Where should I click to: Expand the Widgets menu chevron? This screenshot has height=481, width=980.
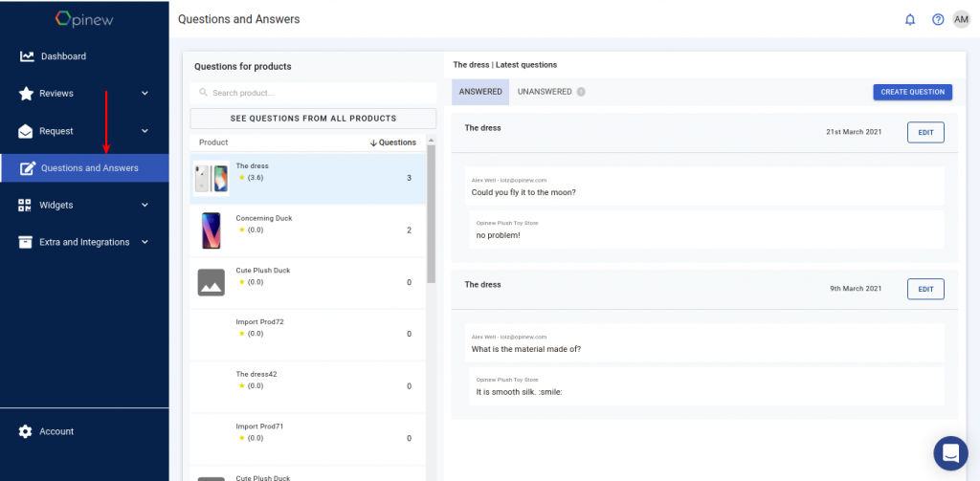[x=145, y=205]
